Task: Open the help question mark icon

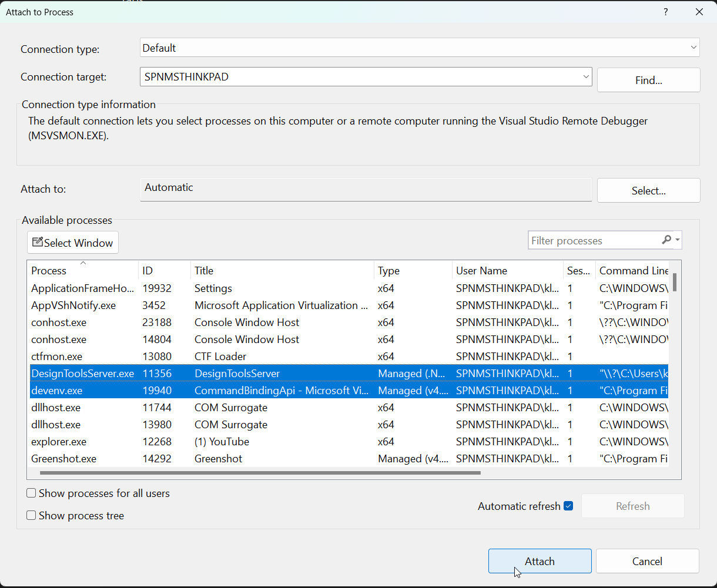Action: pos(665,12)
